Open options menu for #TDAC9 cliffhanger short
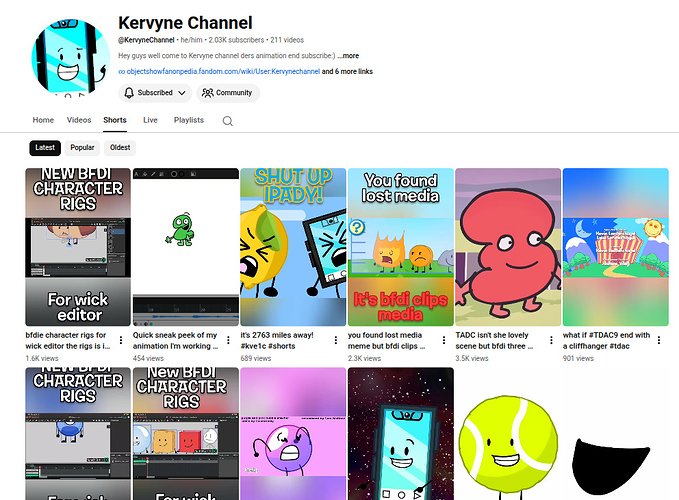679x500 pixels. click(659, 340)
